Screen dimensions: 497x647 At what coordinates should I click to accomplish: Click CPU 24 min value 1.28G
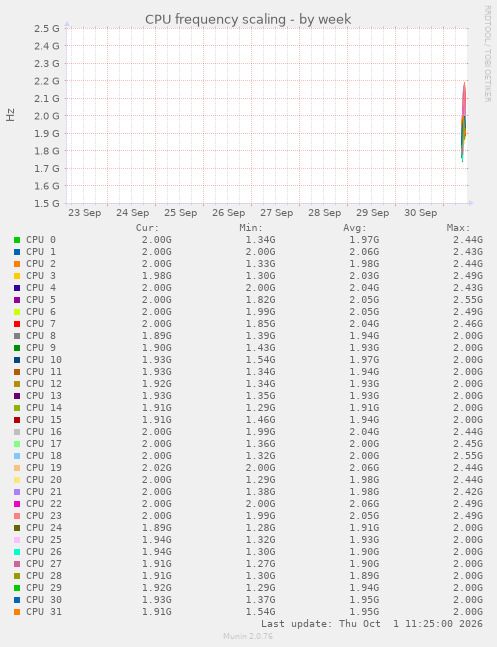[x=260, y=527]
